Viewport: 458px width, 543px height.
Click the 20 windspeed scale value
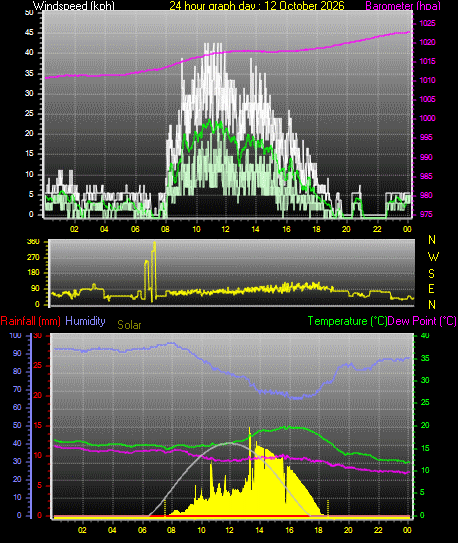(29, 133)
